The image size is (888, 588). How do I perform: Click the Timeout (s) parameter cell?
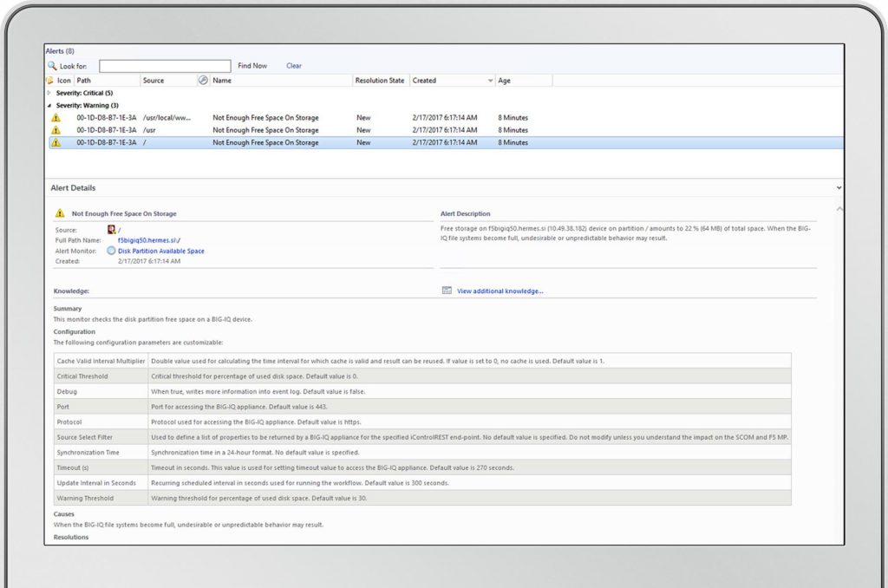tap(101, 468)
